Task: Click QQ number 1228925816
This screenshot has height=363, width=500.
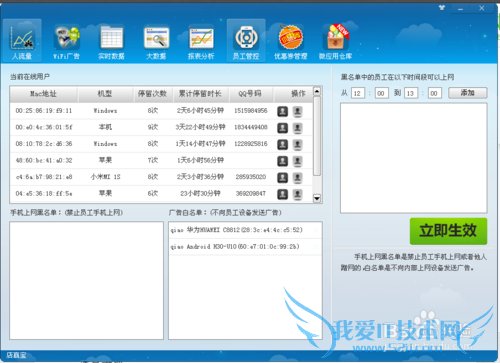Action: [251, 144]
